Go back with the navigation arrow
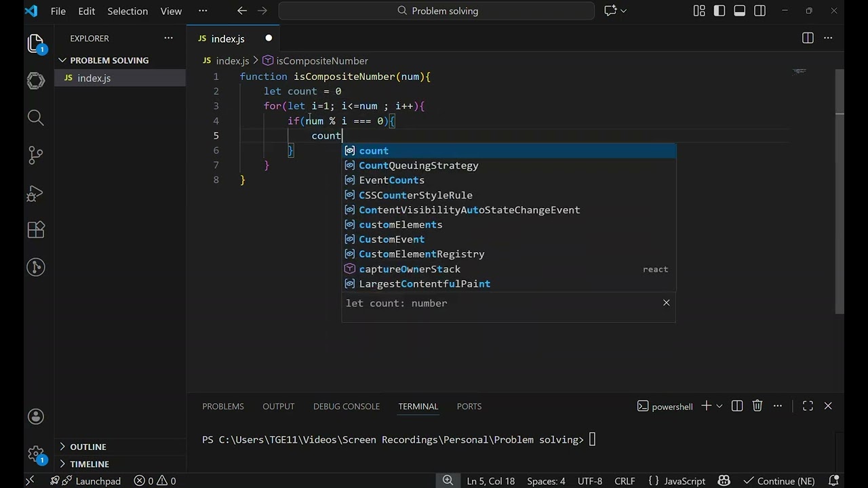 coord(242,11)
